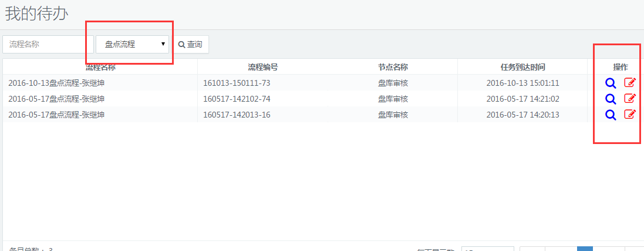
Task: Sort by the 流程名称 column header
Action: (x=100, y=67)
